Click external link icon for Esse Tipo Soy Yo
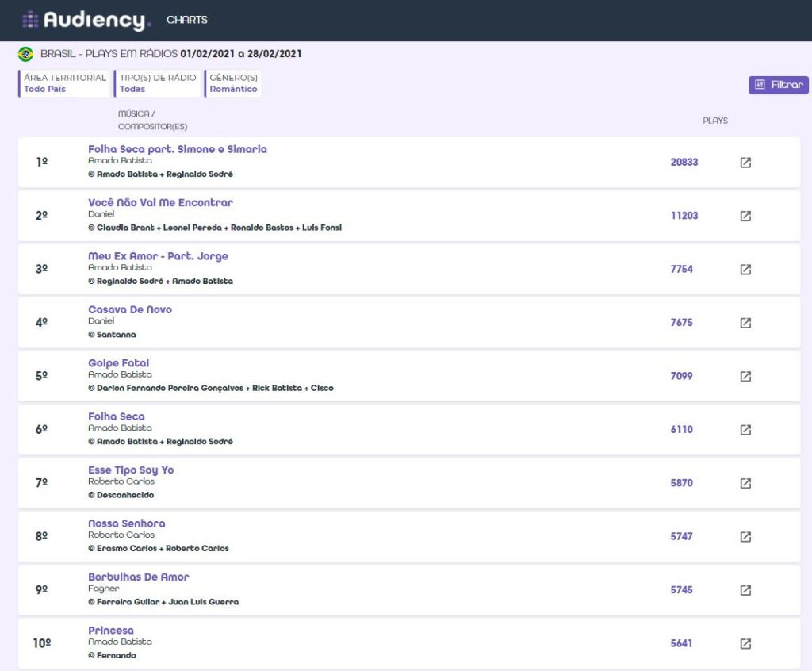This screenshot has height=671, width=812. tap(745, 483)
